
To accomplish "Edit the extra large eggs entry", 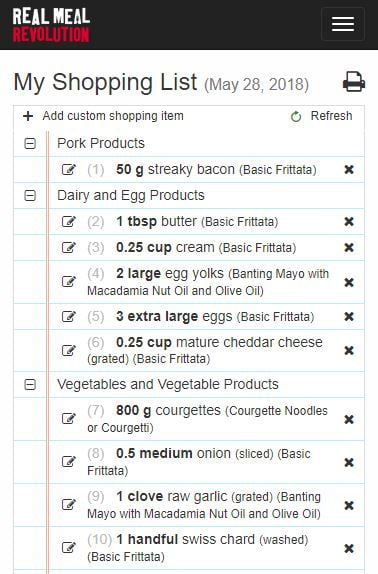I will point(69,316).
